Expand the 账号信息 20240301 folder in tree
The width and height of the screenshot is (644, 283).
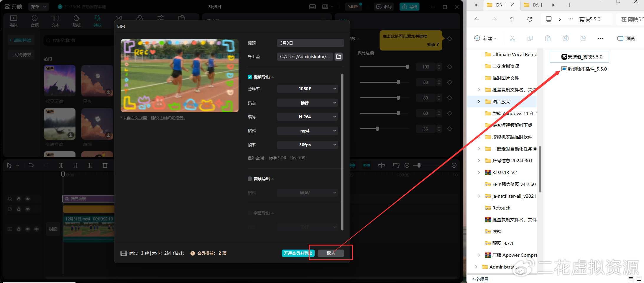click(479, 161)
